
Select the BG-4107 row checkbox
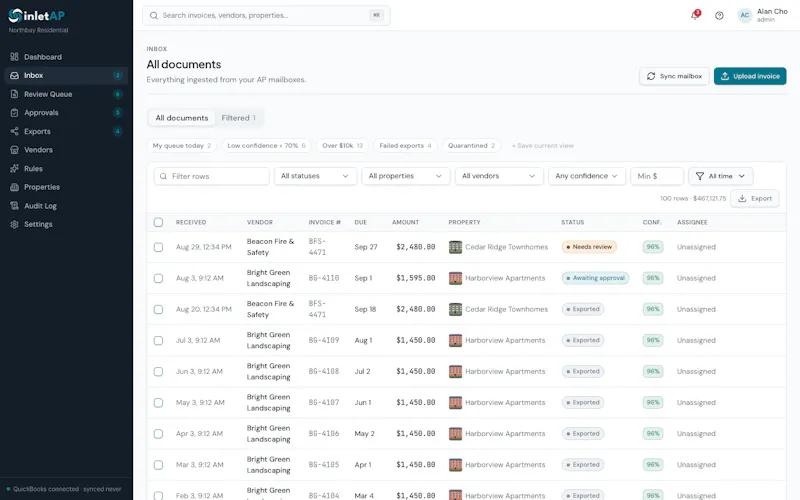point(158,403)
